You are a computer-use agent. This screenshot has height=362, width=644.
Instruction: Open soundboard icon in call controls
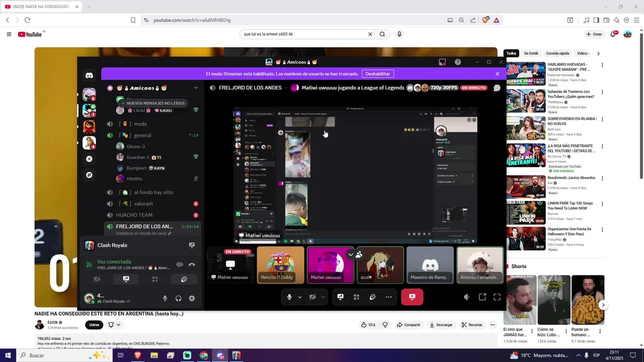[372, 297]
